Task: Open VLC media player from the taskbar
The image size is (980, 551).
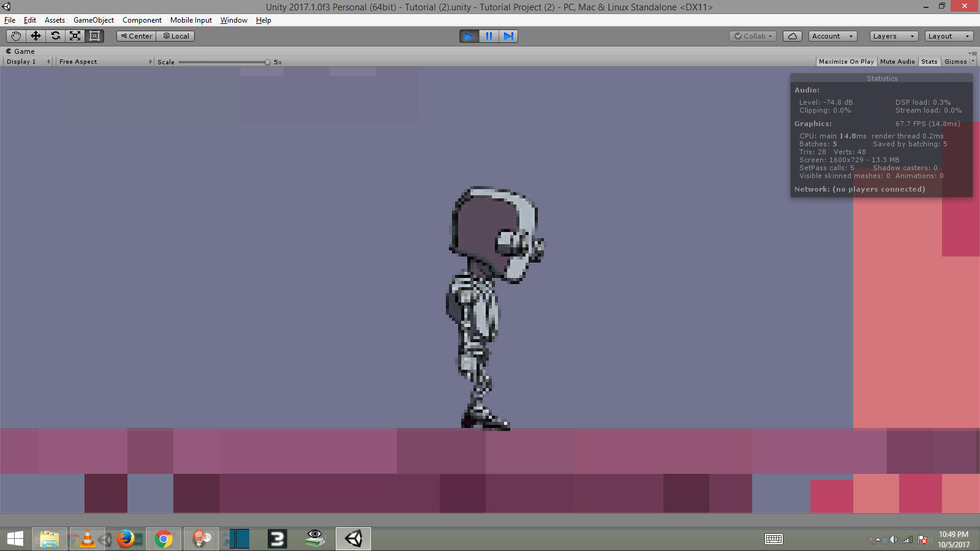Action: [87, 539]
